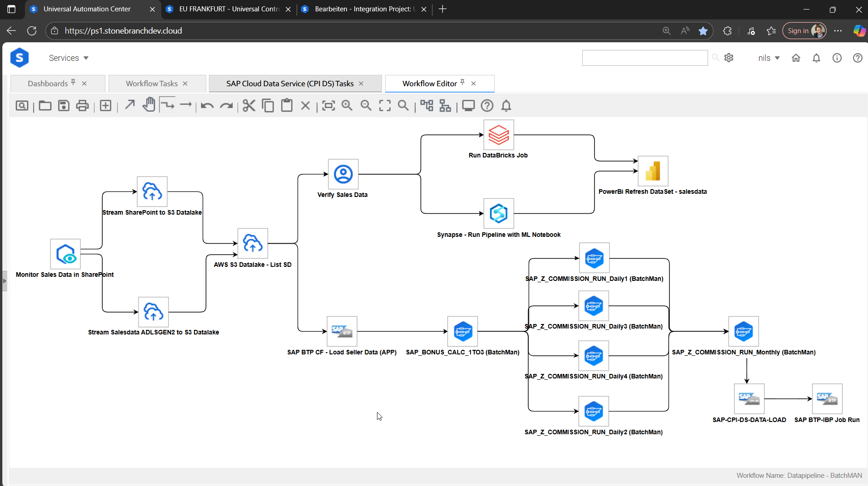Cut selection with the scissors icon
This screenshot has width=868, height=486.
[249, 106]
